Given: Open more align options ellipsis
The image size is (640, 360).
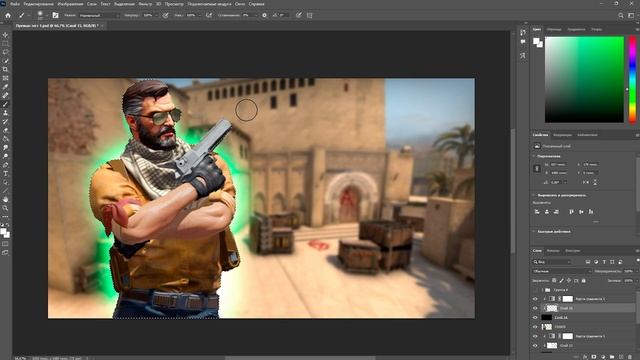Looking at the screenshot, I should click(596, 222).
